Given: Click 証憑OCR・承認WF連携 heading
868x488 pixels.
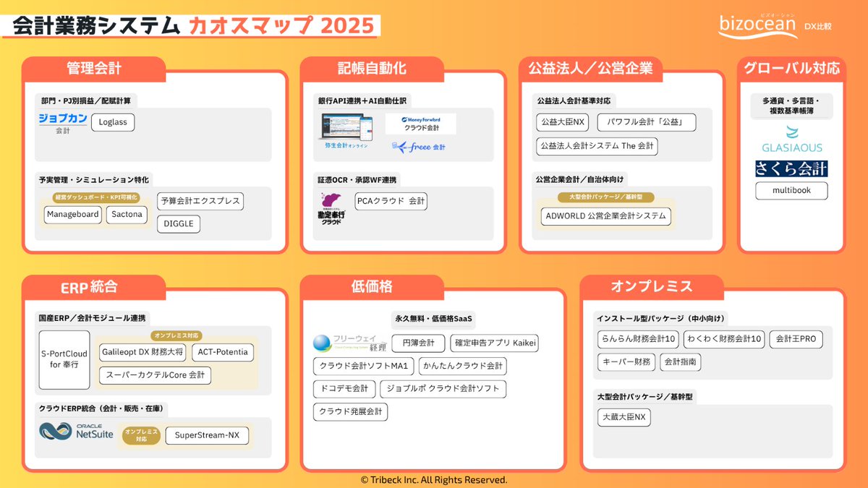Looking at the screenshot, I should click(357, 179).
